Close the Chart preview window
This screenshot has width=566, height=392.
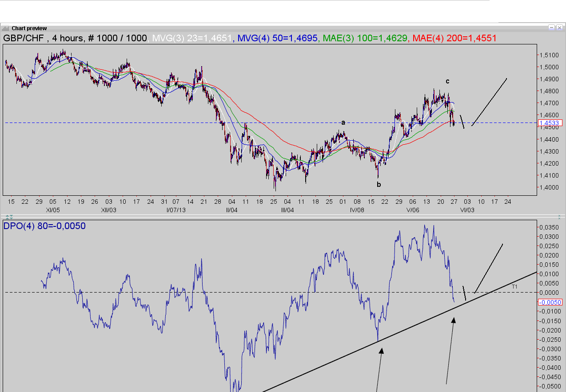pyautogui.click(x=559, y=28)
